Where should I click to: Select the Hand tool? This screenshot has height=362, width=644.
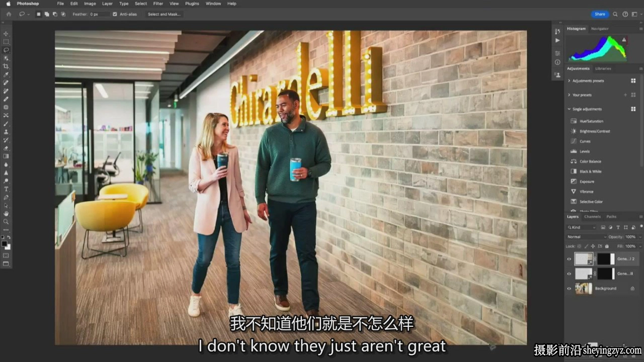coord(6,213)
